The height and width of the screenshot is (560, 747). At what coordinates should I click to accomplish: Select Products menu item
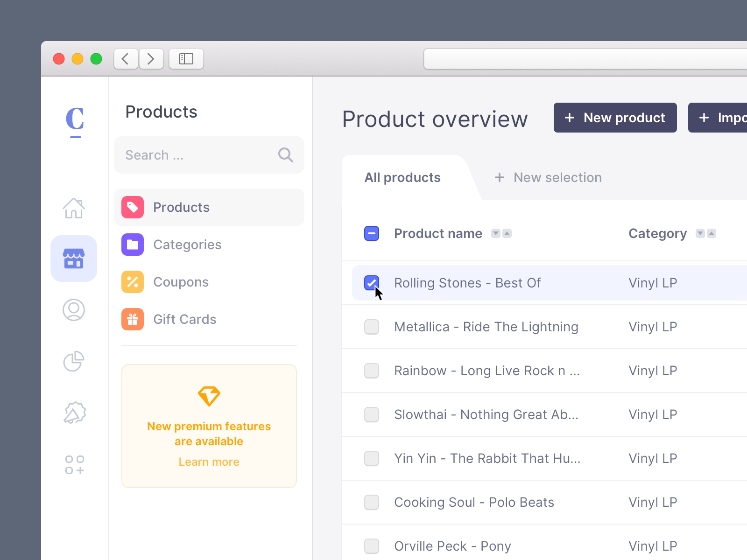point(209,207)
